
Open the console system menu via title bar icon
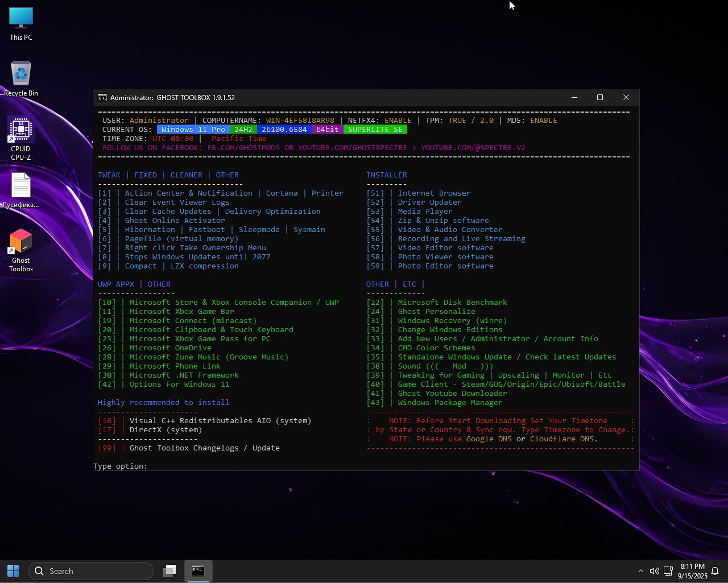tap(102, 97)
